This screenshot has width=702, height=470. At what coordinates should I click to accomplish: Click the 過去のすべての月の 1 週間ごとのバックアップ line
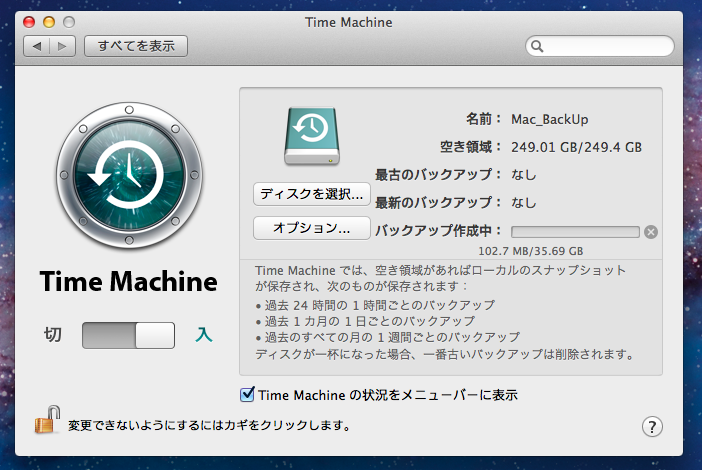[388, 337]
